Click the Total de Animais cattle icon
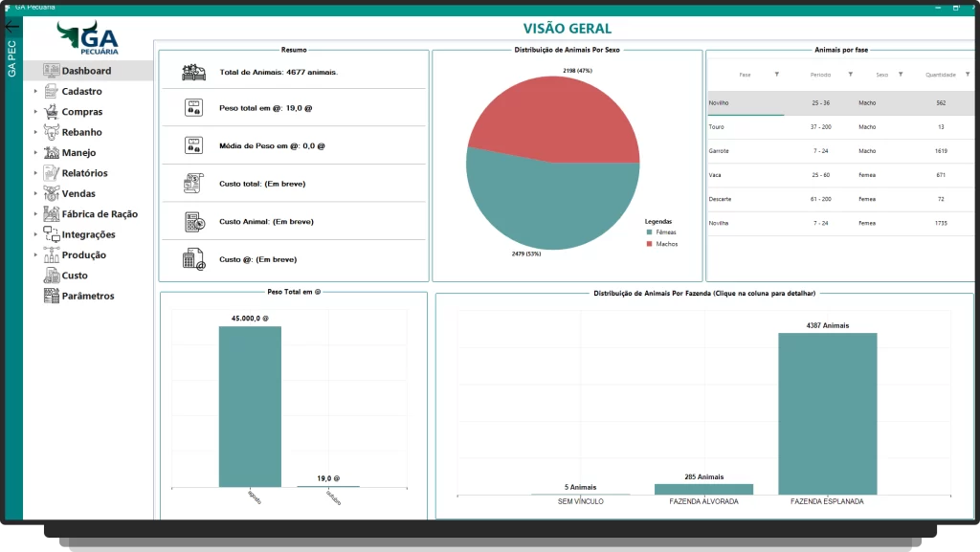This screenshot has height=552, width=980. [193, 72]
